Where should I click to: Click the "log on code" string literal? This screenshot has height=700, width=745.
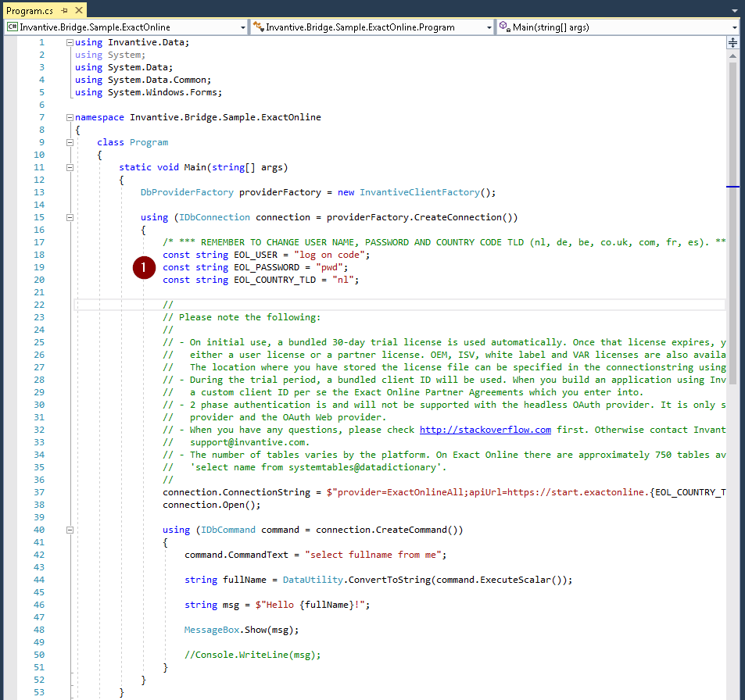pyautogui.click(x=329, y=255)
